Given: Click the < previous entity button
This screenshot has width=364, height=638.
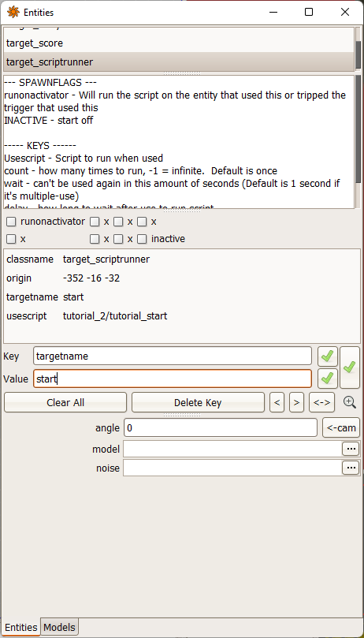Looking at the screenshot, I should coord(277,402).
